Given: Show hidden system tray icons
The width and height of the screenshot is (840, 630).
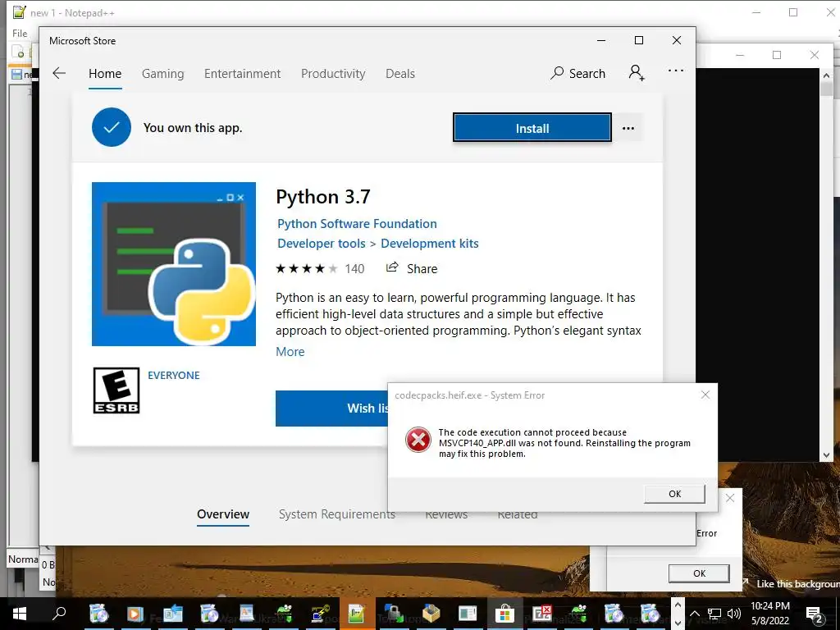Looking at the screenshot, I should (x=695, y=614).
